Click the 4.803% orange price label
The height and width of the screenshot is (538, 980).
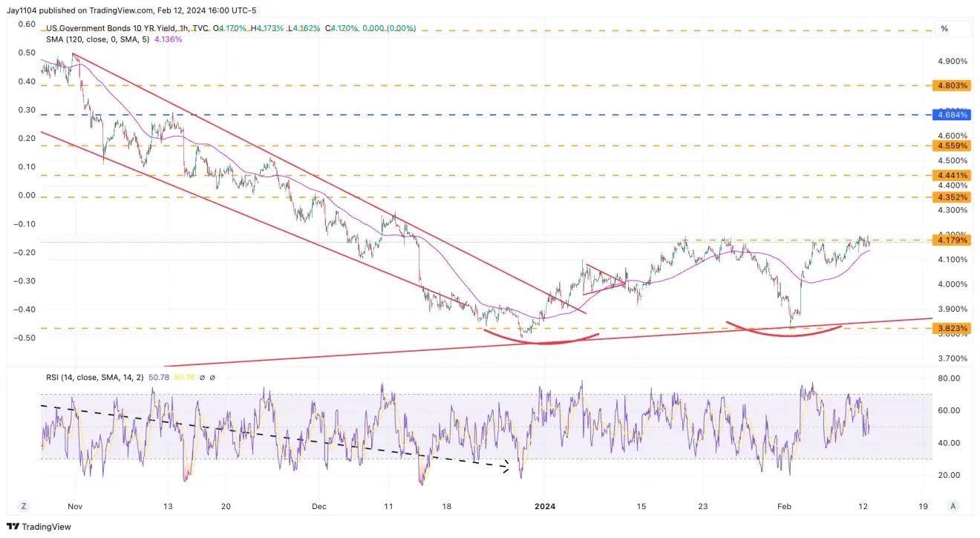tap(952, 85)
